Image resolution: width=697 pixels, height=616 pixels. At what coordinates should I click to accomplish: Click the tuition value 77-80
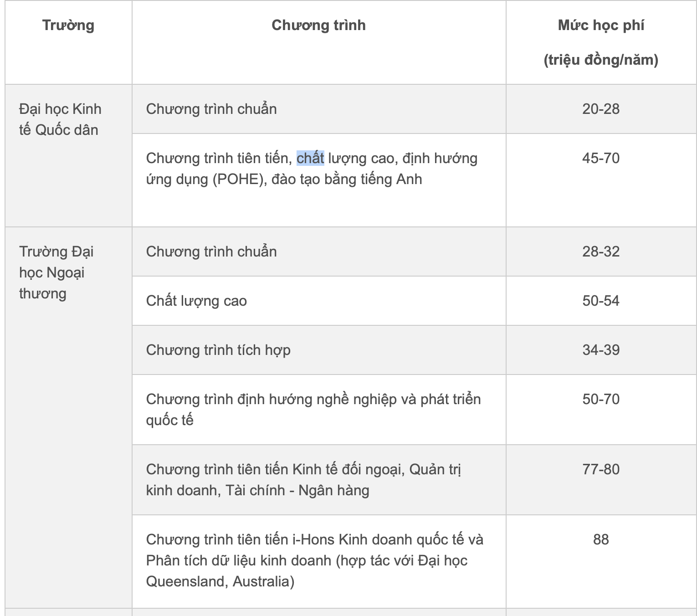click(601, 469)
